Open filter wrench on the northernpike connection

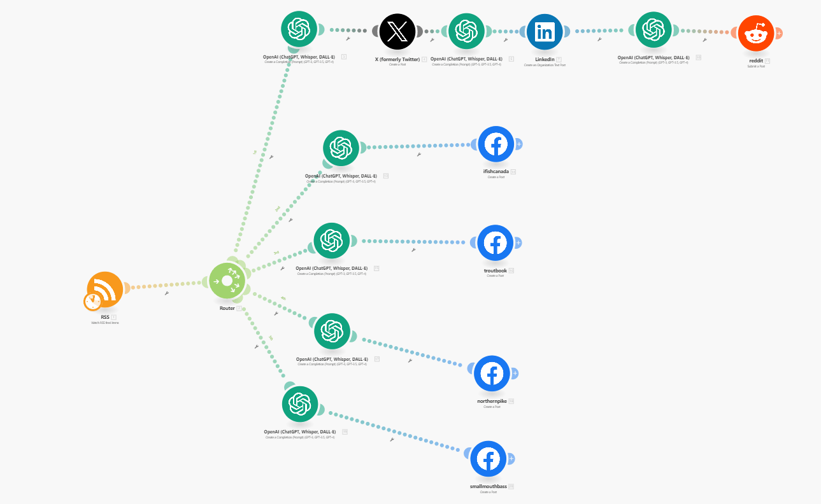tap(410, 361)
